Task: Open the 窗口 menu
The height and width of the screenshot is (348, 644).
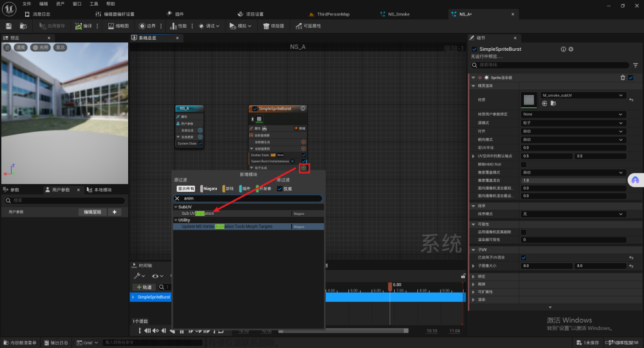Action: coord(77,4)
